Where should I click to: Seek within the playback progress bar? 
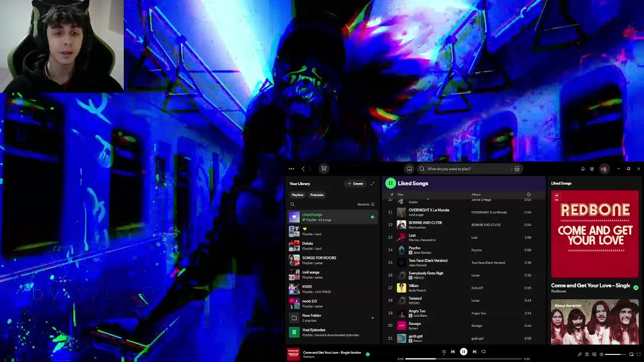pyautogui.click(x=464, y=359)
